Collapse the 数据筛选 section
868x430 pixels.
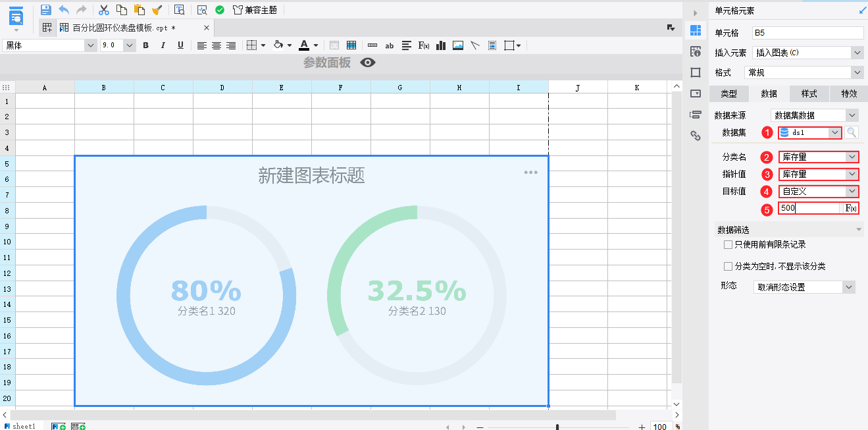[859, 230]
